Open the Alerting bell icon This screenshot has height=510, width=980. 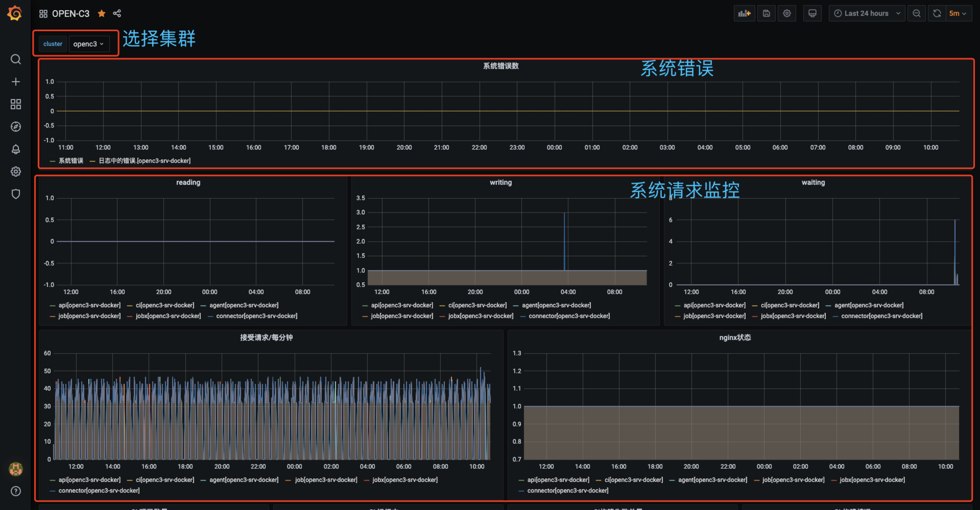[16, 149]
